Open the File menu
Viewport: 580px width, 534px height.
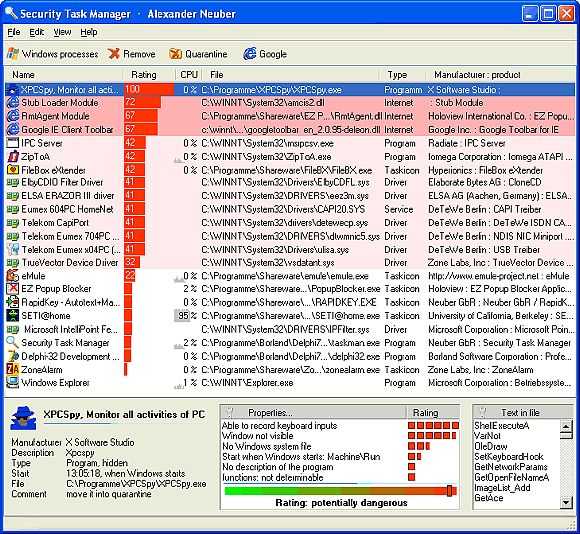14,32
